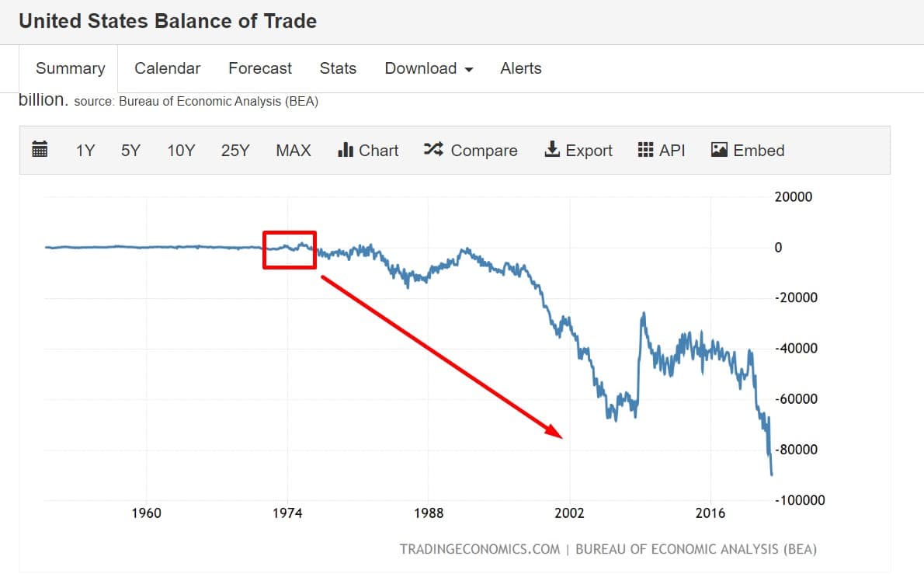The height and width of the screenshot is (577, 924).
Task: Set chart range to 1Y
Action: (85, 151)
